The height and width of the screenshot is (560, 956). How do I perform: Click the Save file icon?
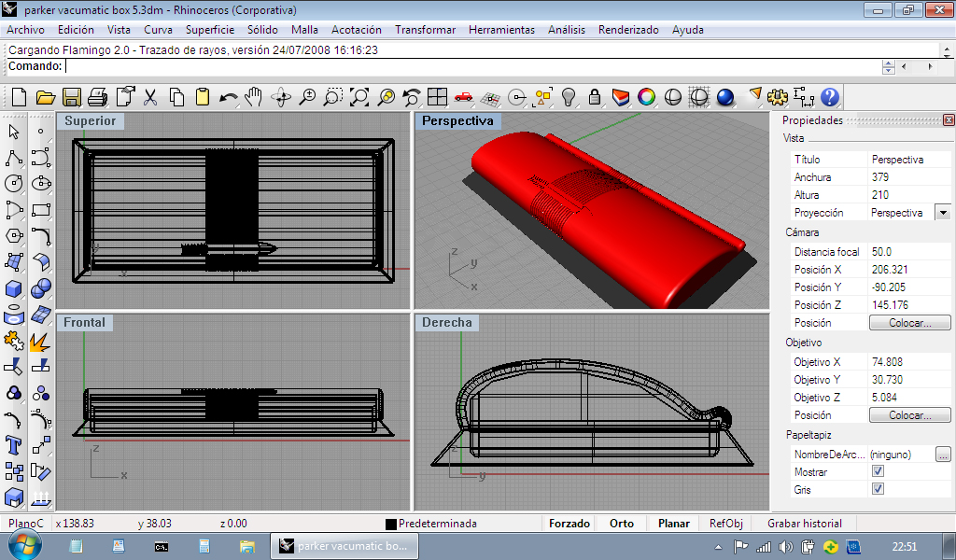coord(71,97)
